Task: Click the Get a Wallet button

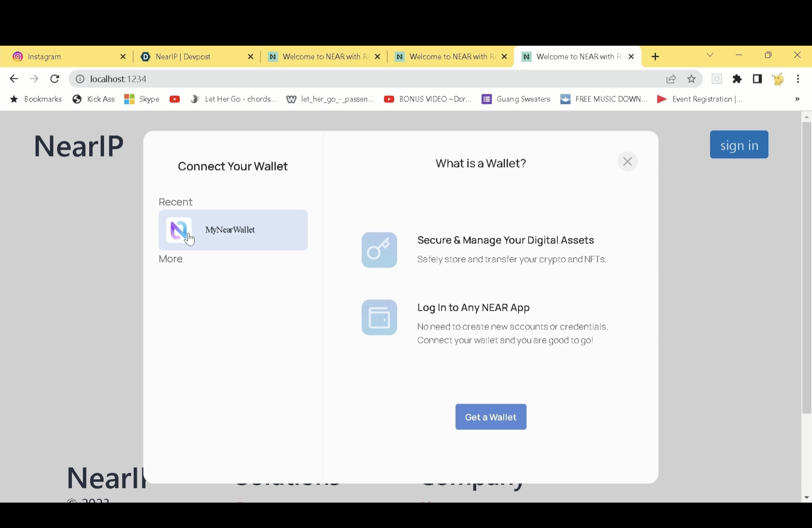Action: click(x=490, y=417)
